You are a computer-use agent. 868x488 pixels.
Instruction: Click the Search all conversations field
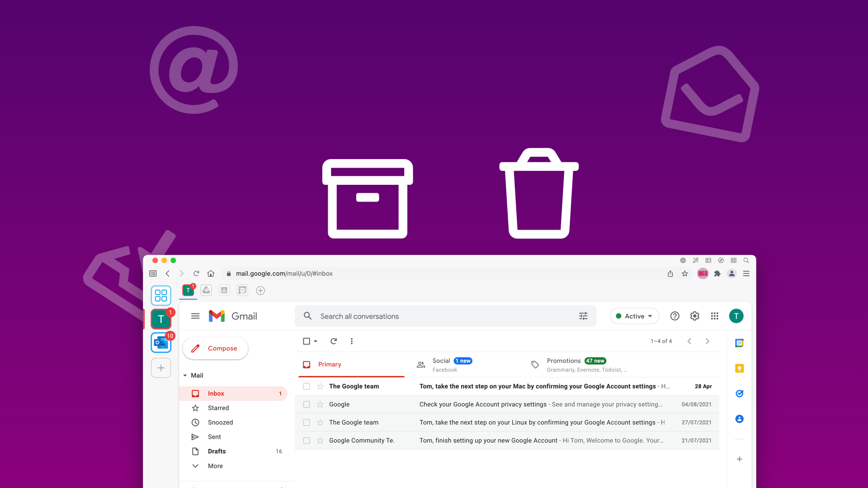pyautogui.click(x=445, y=316)
